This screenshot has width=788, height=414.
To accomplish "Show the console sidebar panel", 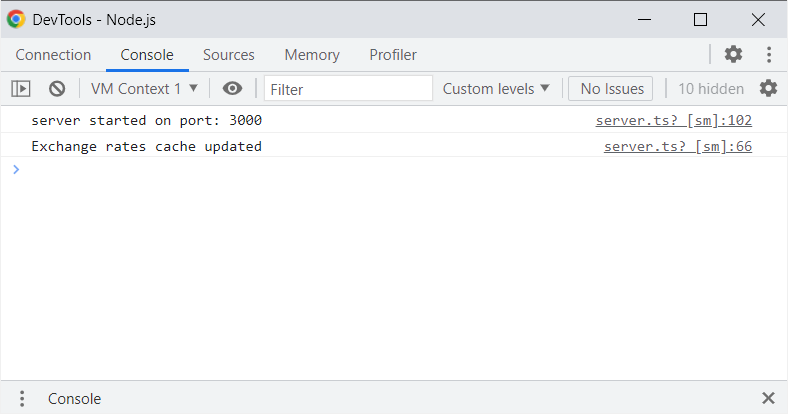I will pos(20,89).
